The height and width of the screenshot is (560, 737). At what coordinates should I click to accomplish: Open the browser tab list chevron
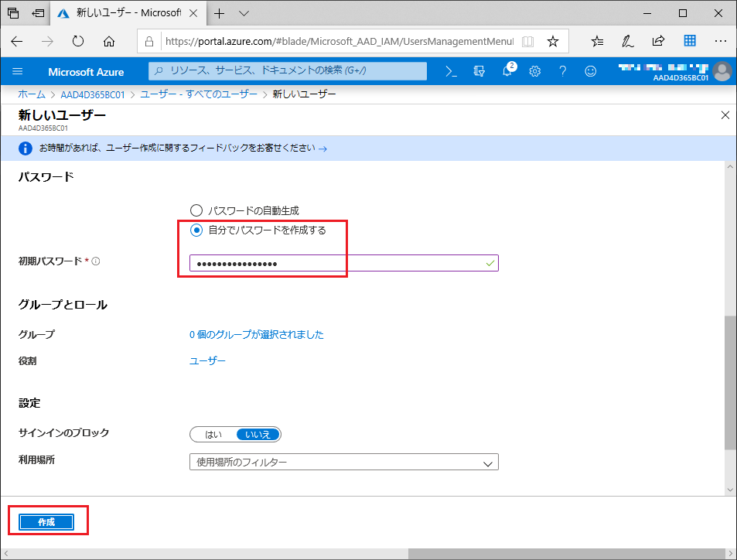coord(244,13)
